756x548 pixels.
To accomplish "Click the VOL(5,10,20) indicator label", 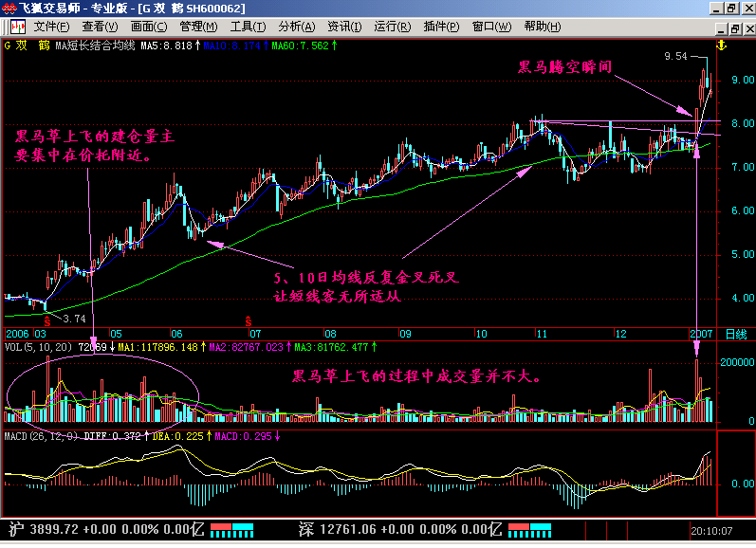I will point(36,347).
